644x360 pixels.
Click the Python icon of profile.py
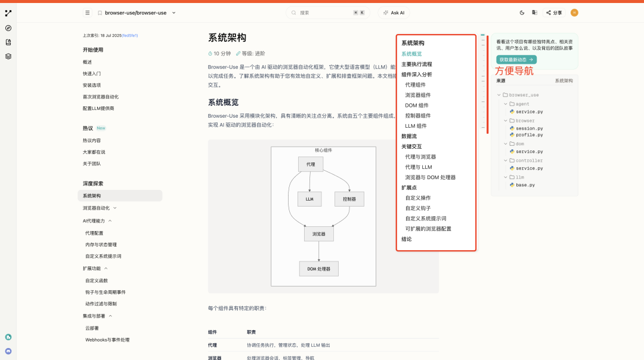click(x=512, y=134)
